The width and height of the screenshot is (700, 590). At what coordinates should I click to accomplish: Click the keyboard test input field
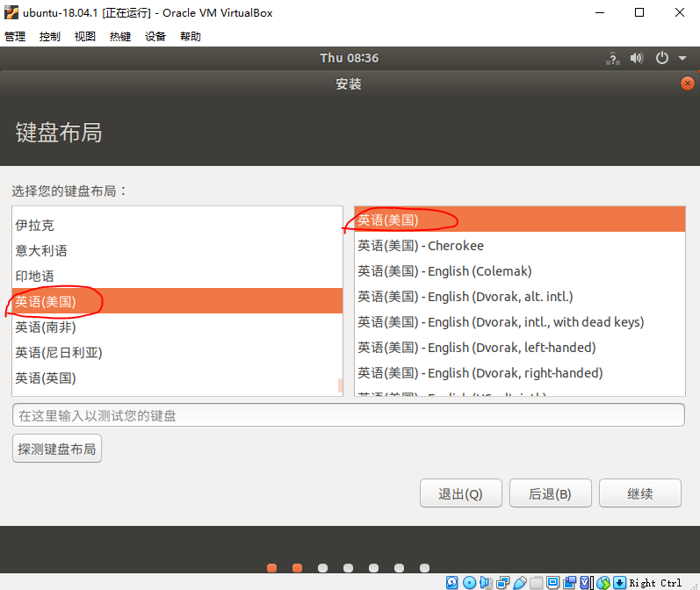pyautogui.click(x=349, y=415)
